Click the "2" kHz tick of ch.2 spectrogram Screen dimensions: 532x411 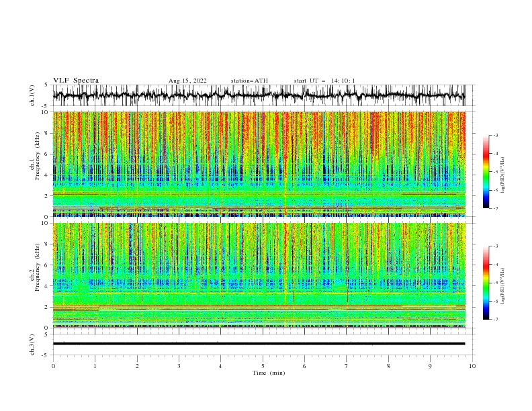pos(47,307)
